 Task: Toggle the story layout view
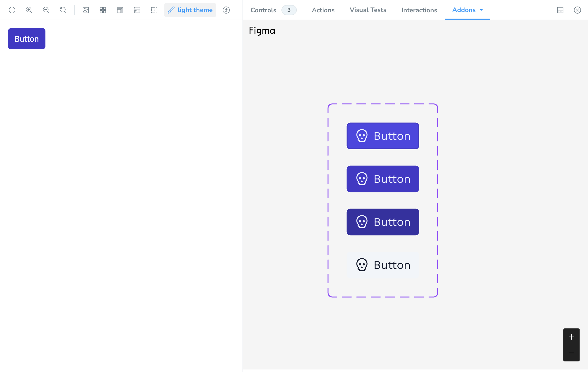(x=120, y=10)
